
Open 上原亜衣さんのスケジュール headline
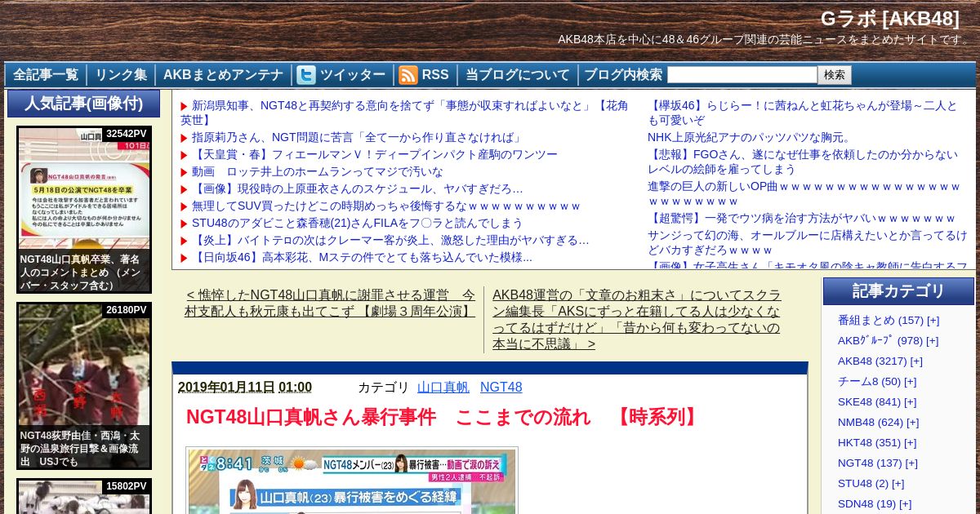point(357,189)
